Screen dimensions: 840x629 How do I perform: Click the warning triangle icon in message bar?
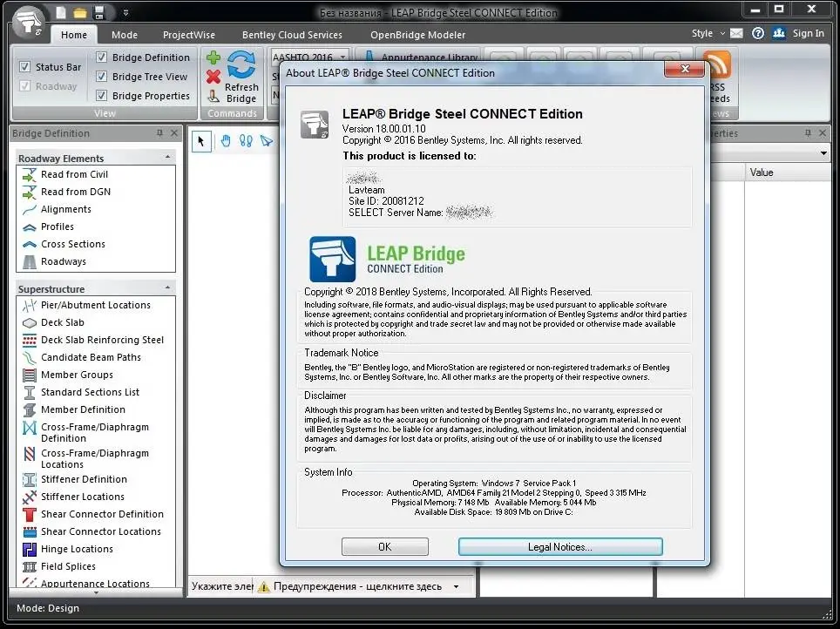pyautogui.click(x=263, y=586)
